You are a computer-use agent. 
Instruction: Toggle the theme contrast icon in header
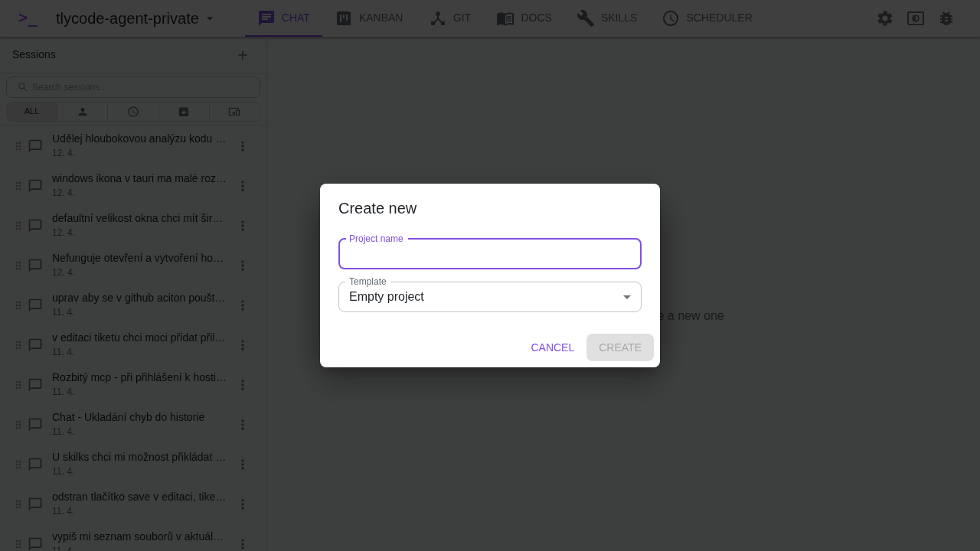click(x=916, y=18)
